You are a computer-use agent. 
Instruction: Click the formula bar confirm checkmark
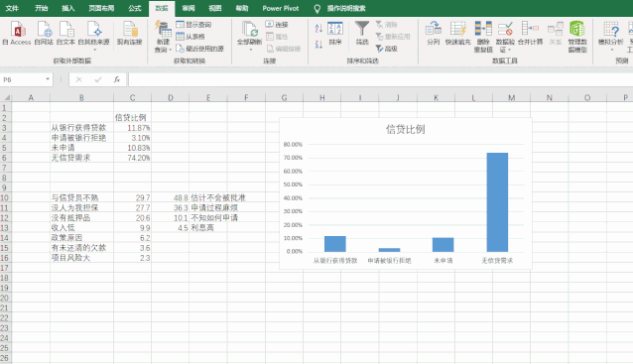pyautogui.click(x=98, y=79)
